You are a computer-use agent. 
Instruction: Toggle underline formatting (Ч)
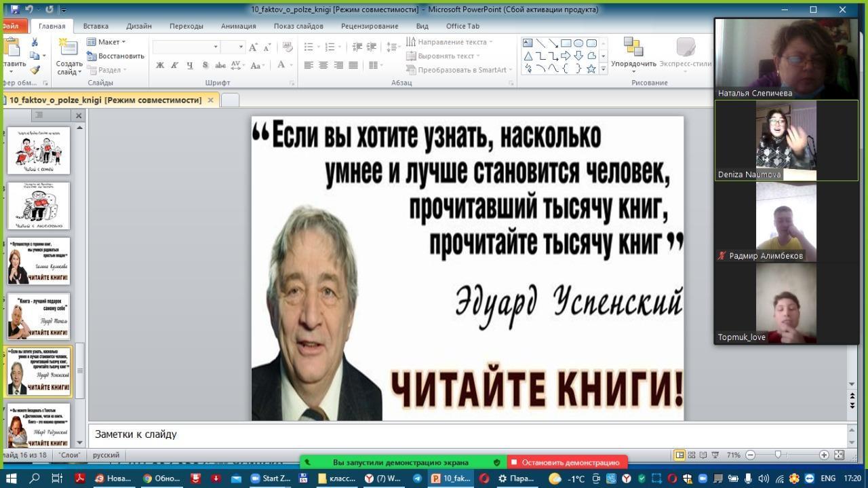[x=189, y=66]
